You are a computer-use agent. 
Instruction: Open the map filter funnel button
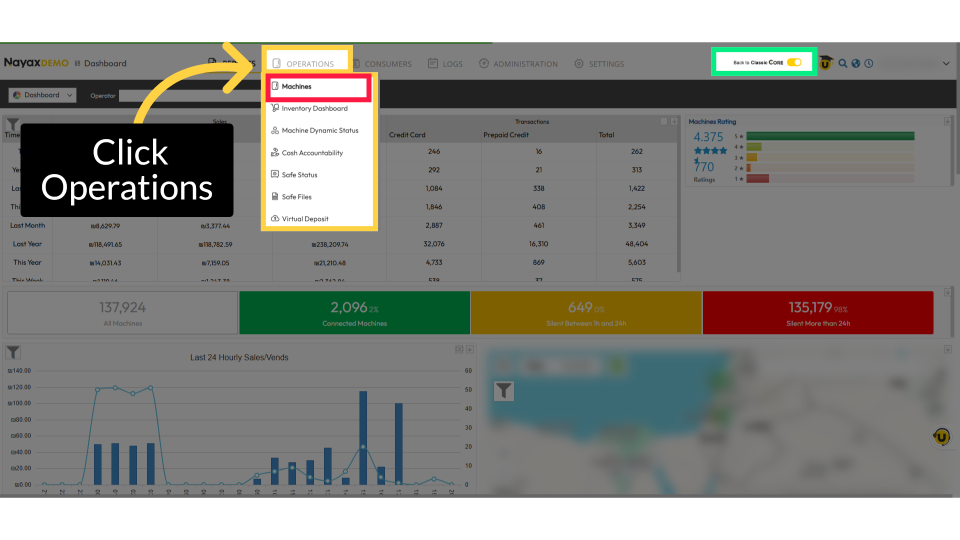click(x=503, y=391)
